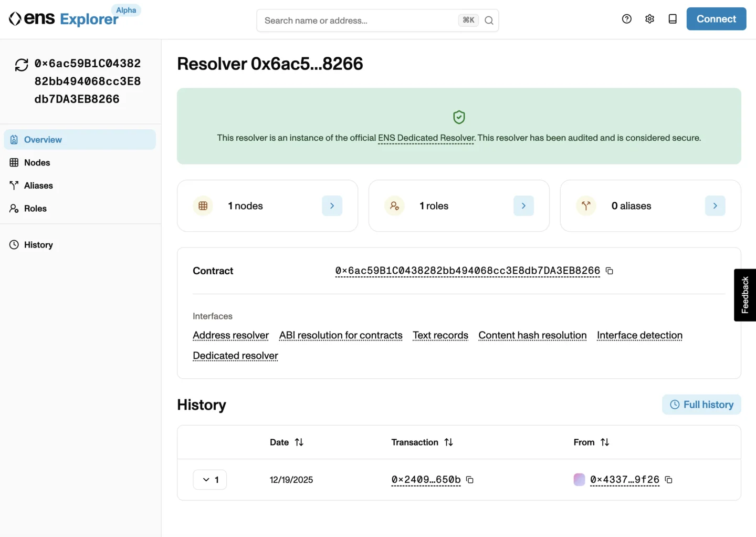Copy transaction hash 0x2409...650b
The height and width of the screenshot is (537, 756).
click(469, 480)
